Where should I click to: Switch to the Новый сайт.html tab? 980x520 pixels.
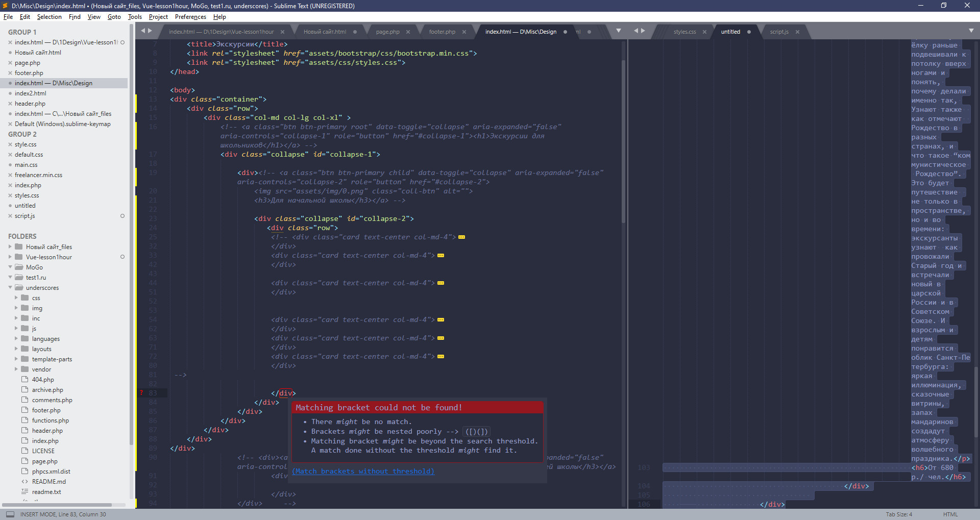point(325,32)
